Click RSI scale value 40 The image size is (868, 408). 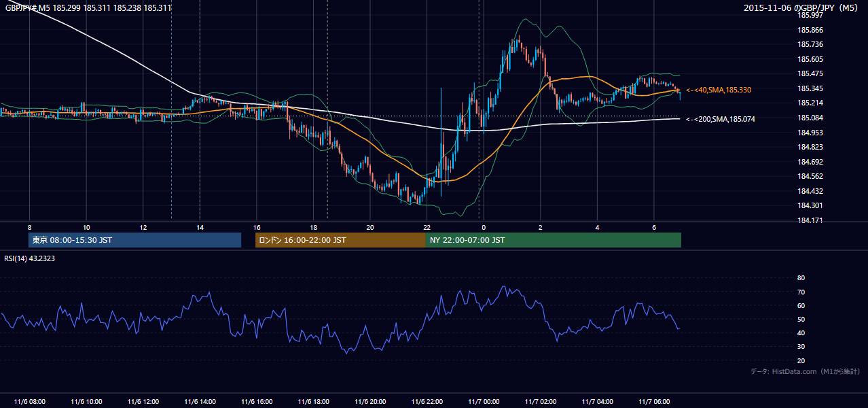point(801,333)
